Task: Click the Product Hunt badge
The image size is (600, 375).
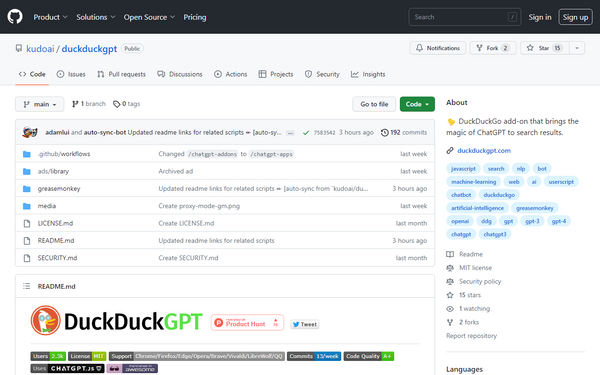Action: tap(247, 323)
